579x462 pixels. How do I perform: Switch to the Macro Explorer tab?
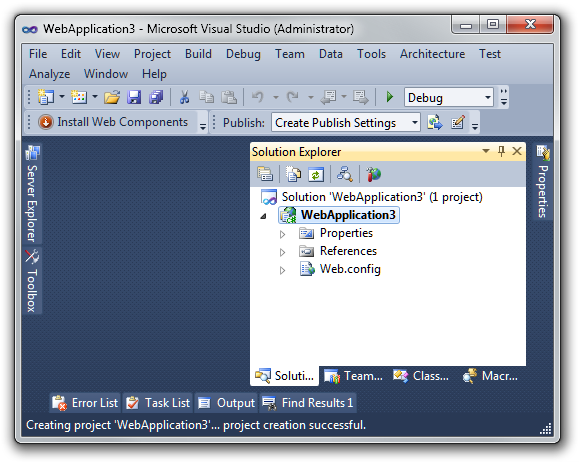point(490,376)
